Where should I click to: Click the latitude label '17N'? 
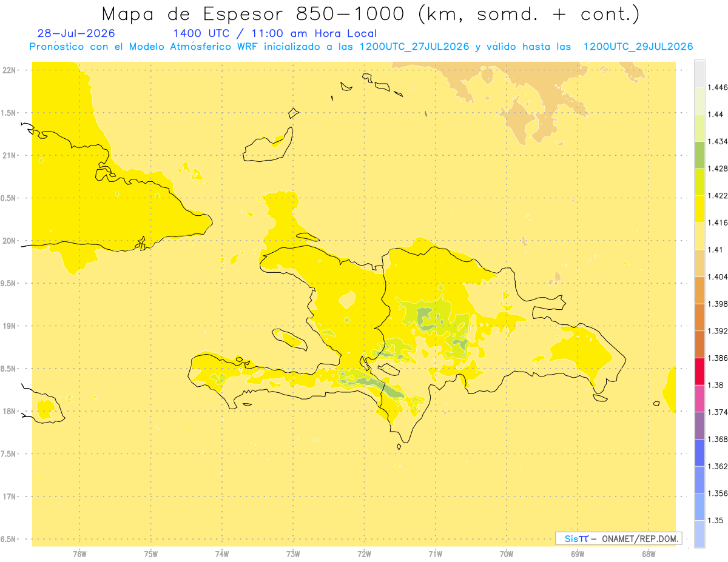pyautogui.click(x=9, y=497)
